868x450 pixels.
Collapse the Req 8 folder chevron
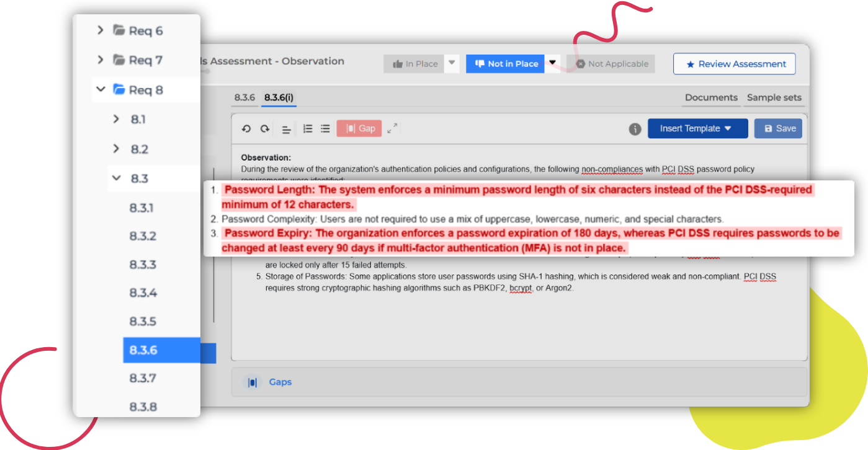(101, 89)
